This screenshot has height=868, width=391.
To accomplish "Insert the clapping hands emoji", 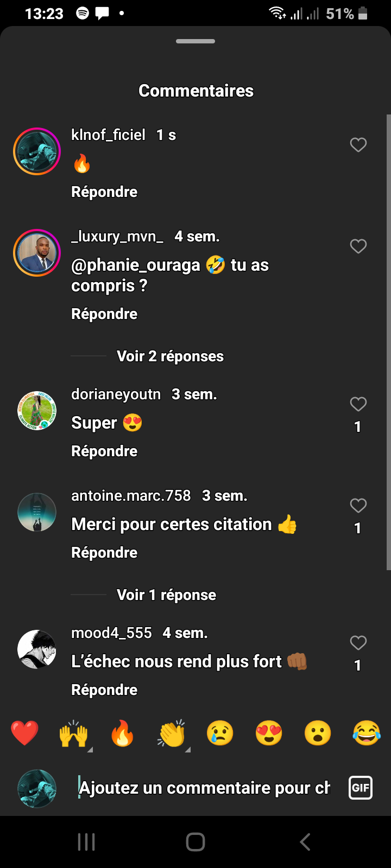I will [x=172, y=733].
